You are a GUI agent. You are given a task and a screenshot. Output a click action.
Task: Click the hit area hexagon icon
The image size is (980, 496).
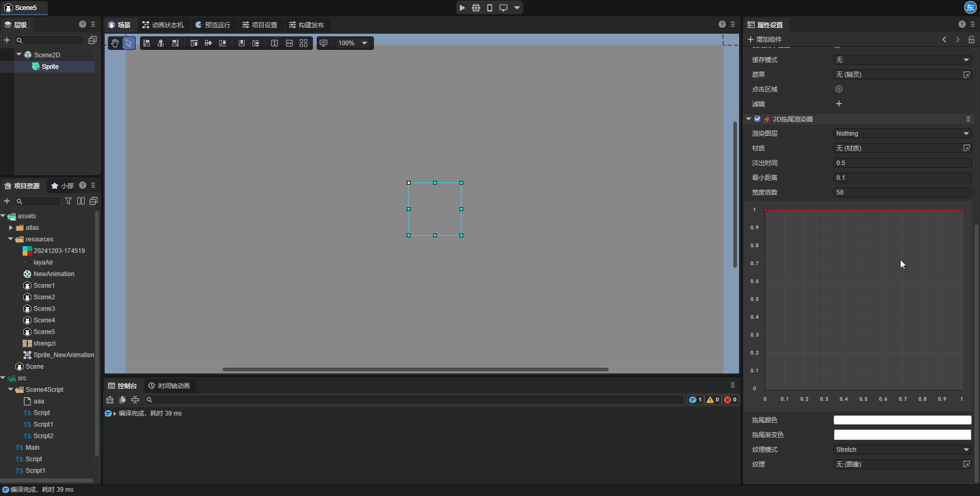(x=839, y=89)
